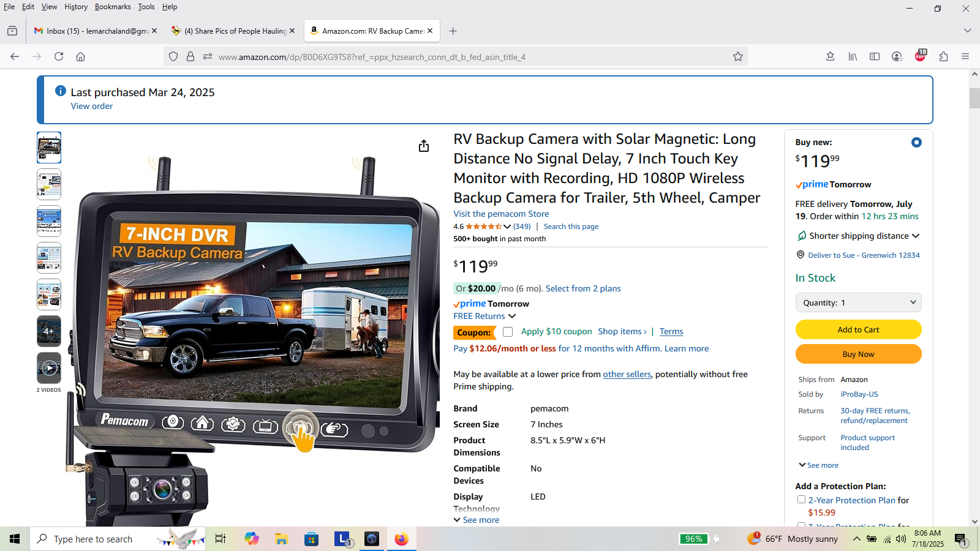The height and width of the screenshot is (551, 980).
Task: Reload the page using the refresh icon
Action: (59, 56)
